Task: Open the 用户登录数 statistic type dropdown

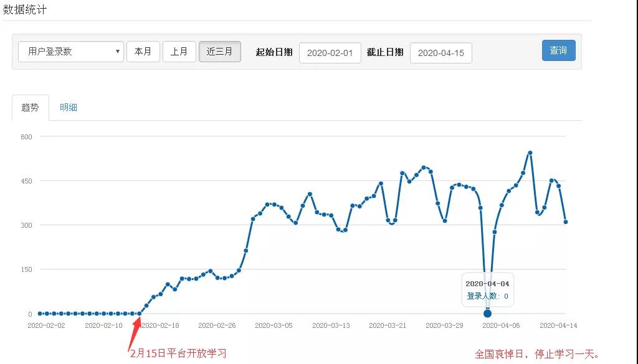Action: [x=71, y=52]
